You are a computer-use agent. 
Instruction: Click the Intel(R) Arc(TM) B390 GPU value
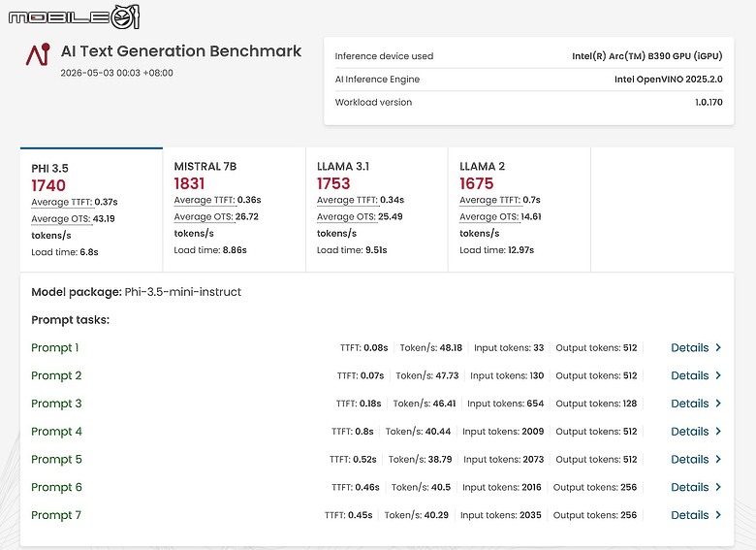tap(647, 56)
